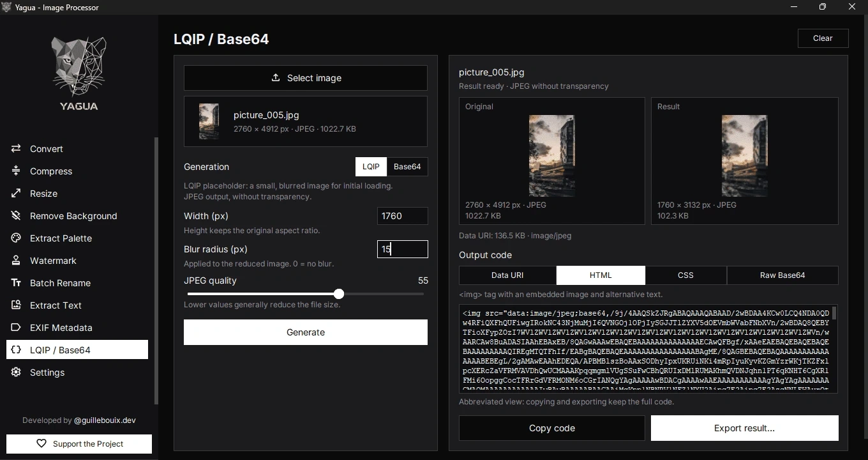Open the Resize section

point(77,194)
